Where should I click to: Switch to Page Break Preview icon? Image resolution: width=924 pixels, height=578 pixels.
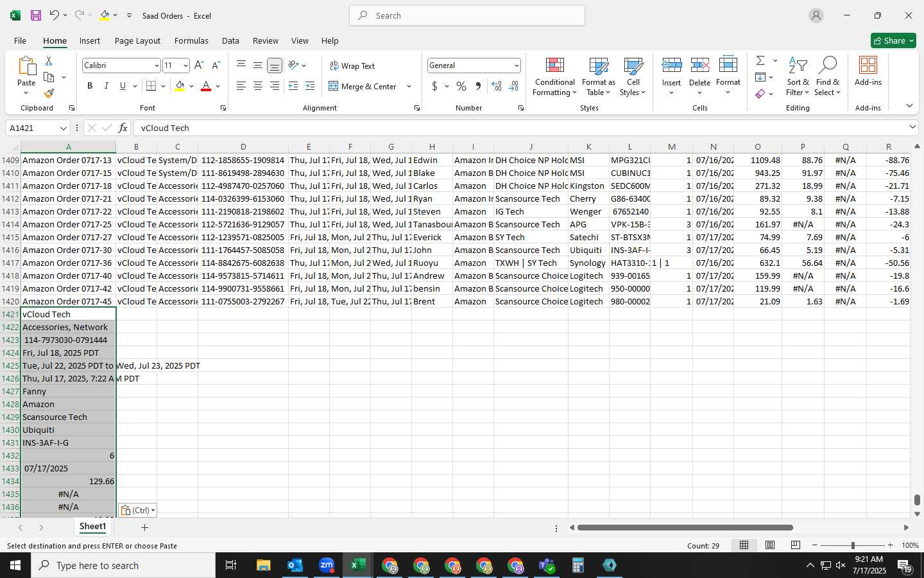(x=796, y=545)
